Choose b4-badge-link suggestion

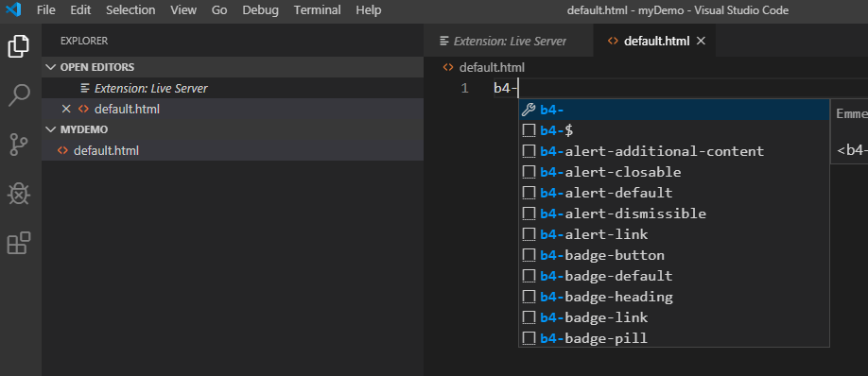pyautogui.click(x=674, y=317)
